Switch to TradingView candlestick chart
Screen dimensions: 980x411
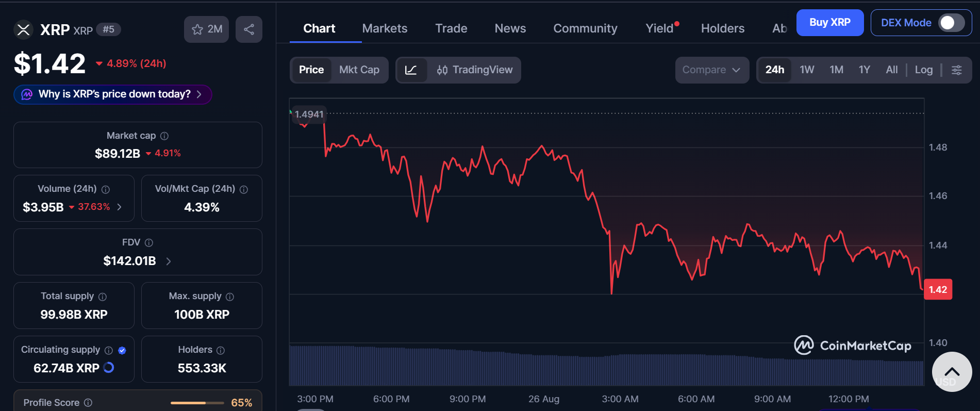coord(474,70)
